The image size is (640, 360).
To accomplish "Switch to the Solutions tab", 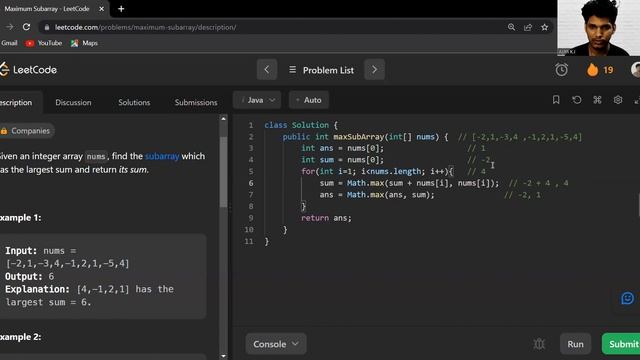I will 134,102.
